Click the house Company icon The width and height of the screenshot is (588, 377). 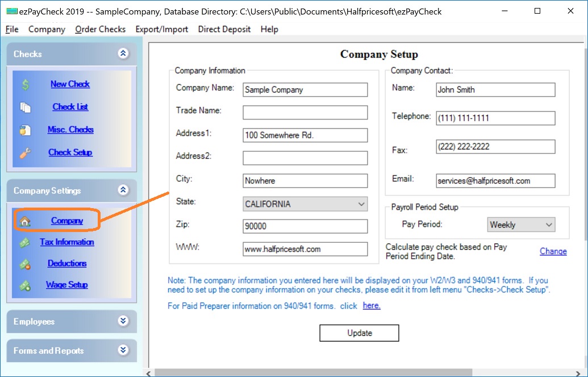click(25, 221)
